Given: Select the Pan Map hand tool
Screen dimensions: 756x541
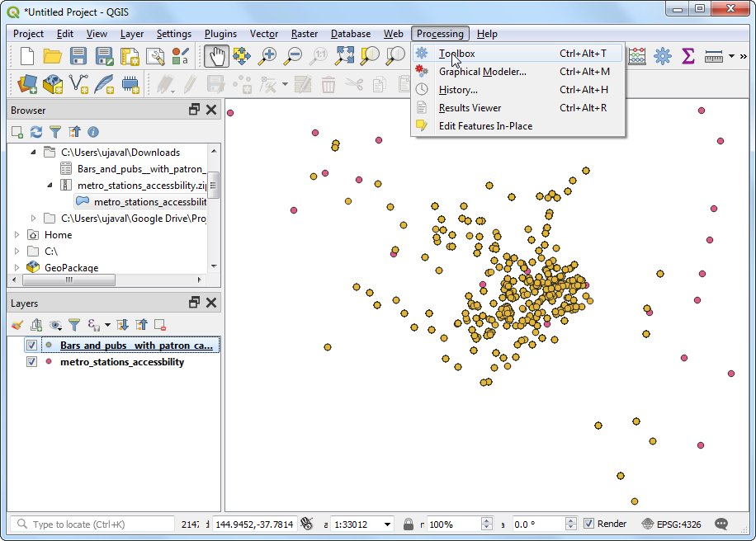Looking at the screenshot, I should 216,56.
